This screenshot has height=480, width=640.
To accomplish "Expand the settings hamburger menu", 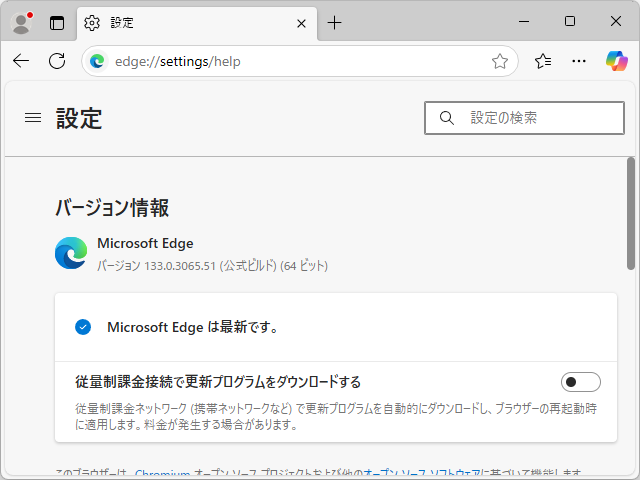I will point(33,118).
